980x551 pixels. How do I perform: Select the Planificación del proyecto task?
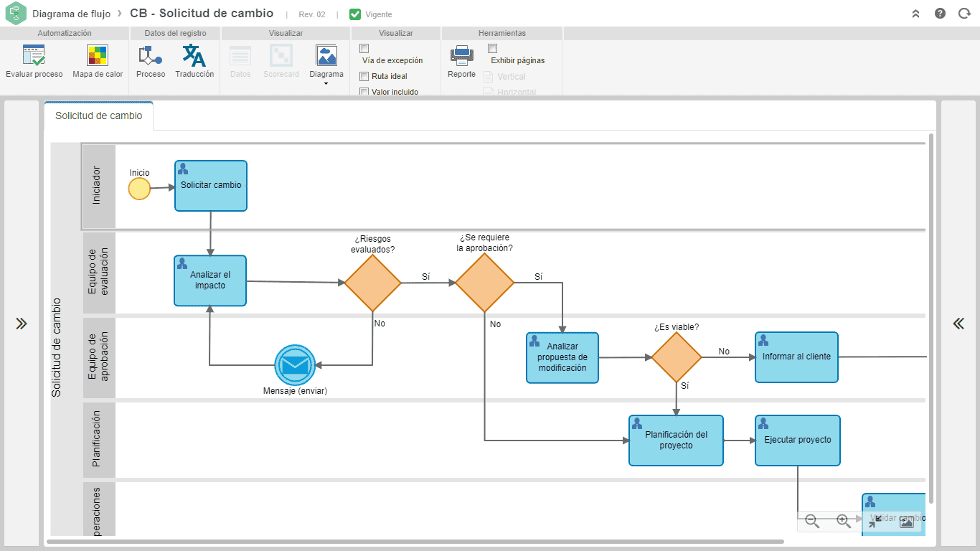(x=676, y=441)
